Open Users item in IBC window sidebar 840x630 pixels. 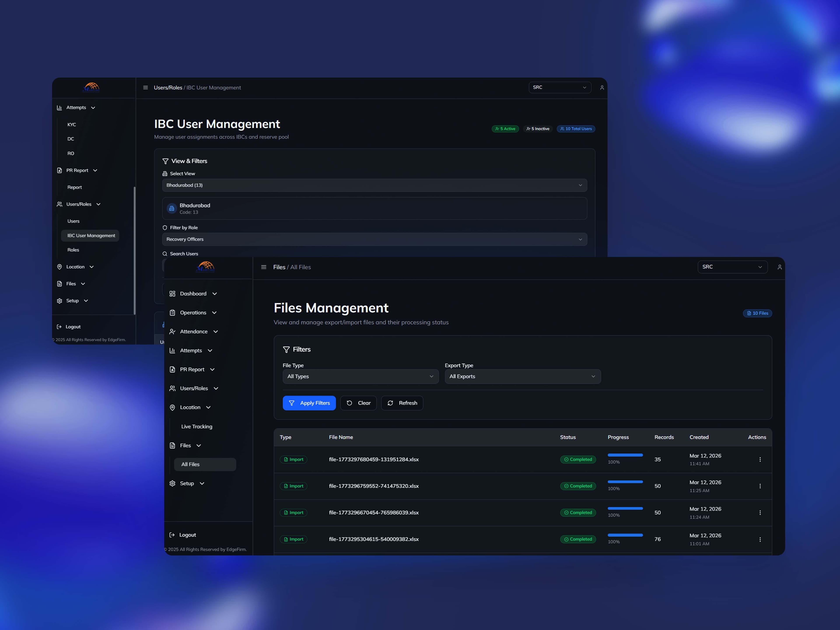click(73, 221)
